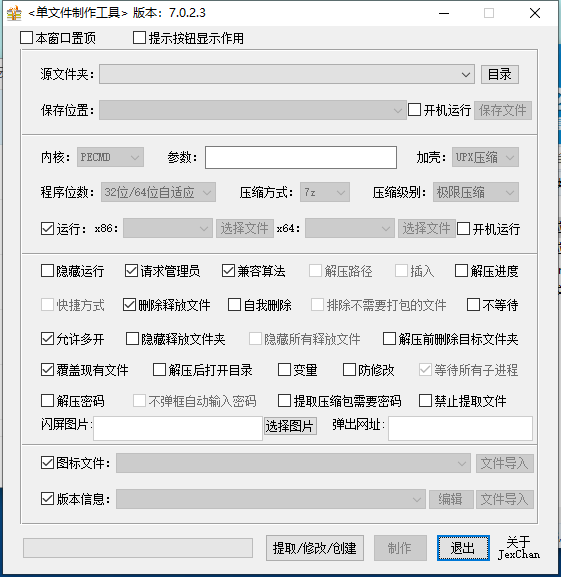Viewport: 561px width, 577px height.
Task: Click the 编辑 button
Action: tap(451, 499)
